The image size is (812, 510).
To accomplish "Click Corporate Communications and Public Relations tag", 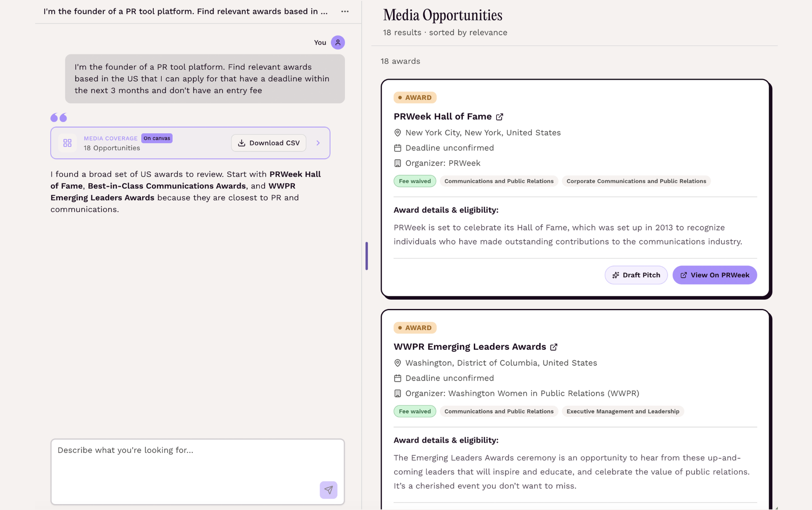I will coord(636,181).
